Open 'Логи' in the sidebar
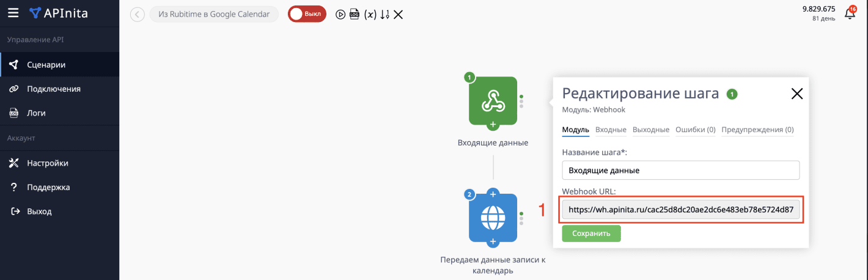The width and height of the screenshot is (868, 280). pos(59,113)
